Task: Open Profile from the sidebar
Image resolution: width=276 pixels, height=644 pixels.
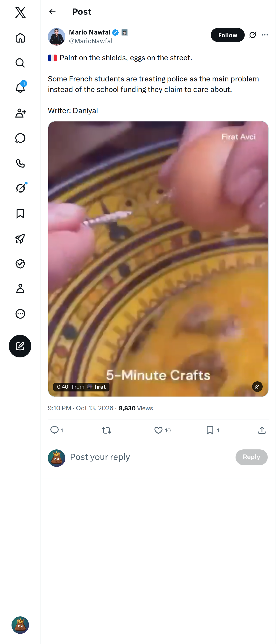Action: pyautogui.click(x=20, y=288)
